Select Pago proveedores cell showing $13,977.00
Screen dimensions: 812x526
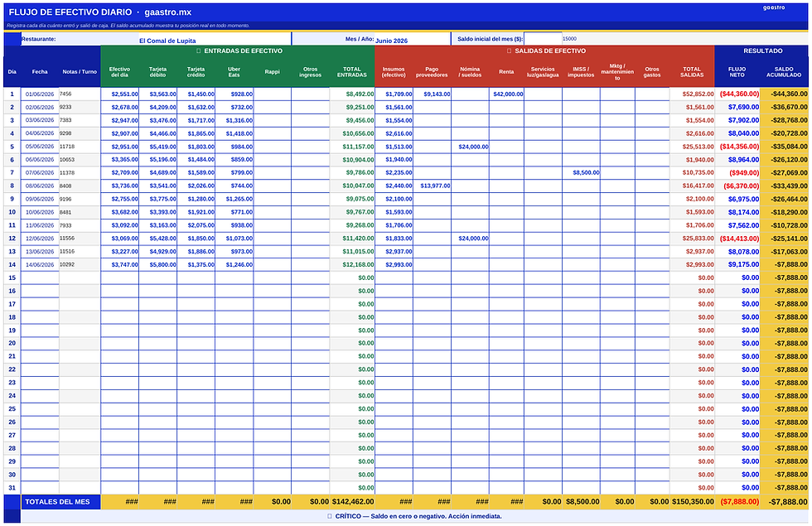432,186
